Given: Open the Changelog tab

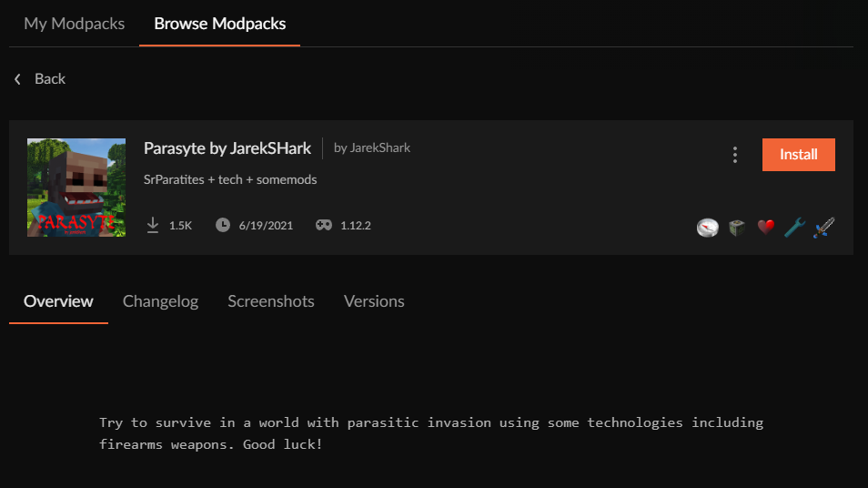Looking at the screenshot, I should tap(160, 301).
